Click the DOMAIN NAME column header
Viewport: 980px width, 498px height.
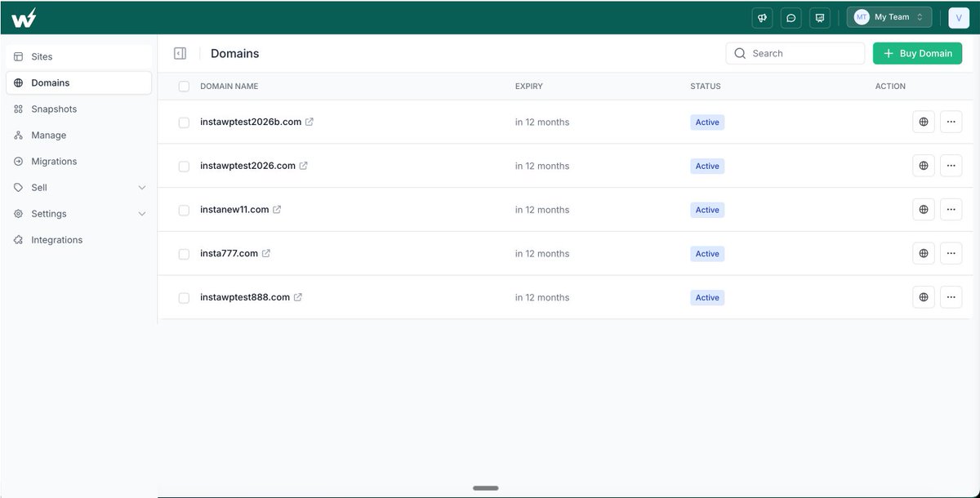click(x=229, y=86)
